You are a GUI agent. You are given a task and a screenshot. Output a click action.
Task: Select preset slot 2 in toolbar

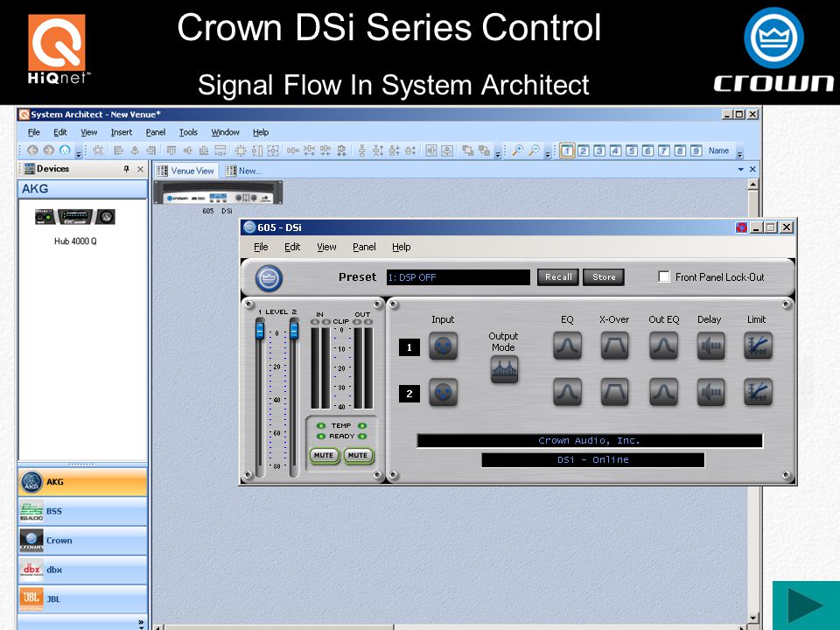[584, 150]
